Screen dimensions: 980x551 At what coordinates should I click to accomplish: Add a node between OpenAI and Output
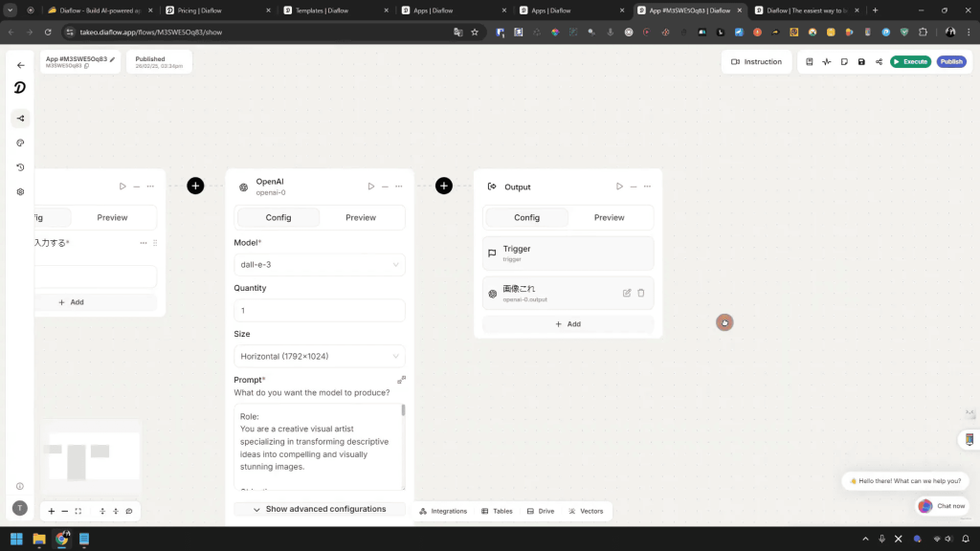click(x=444, y=186)
